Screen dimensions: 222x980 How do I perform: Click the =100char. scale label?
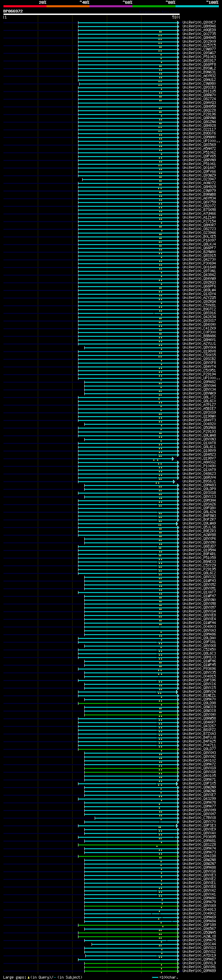point(169,977)
